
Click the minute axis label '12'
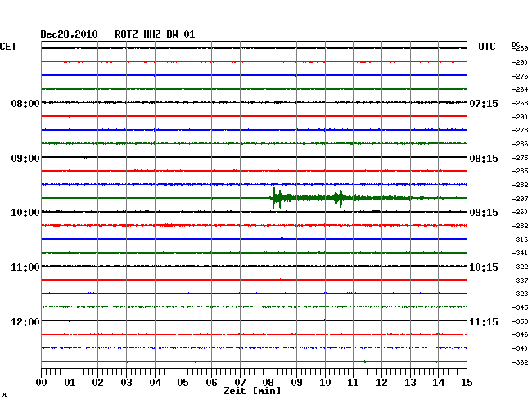click(x=381, y=383)
